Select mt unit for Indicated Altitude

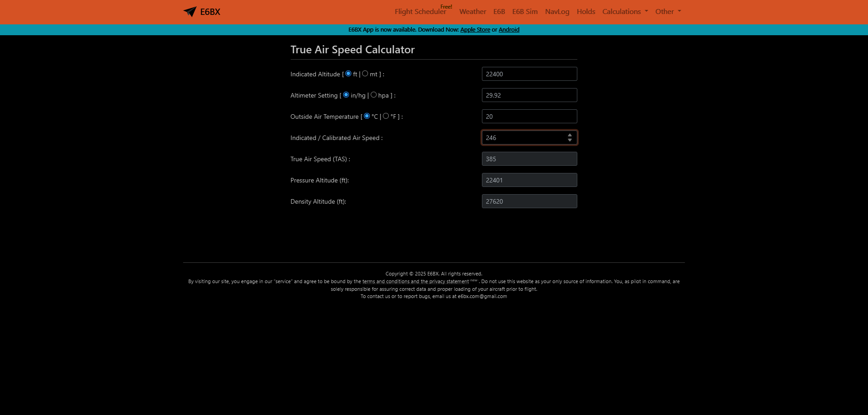coord(365,74)
